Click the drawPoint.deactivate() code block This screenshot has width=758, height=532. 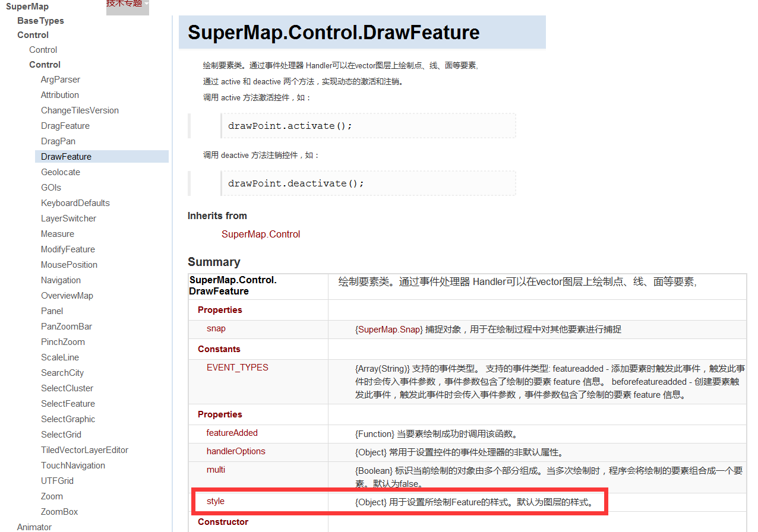coord(368,183)
